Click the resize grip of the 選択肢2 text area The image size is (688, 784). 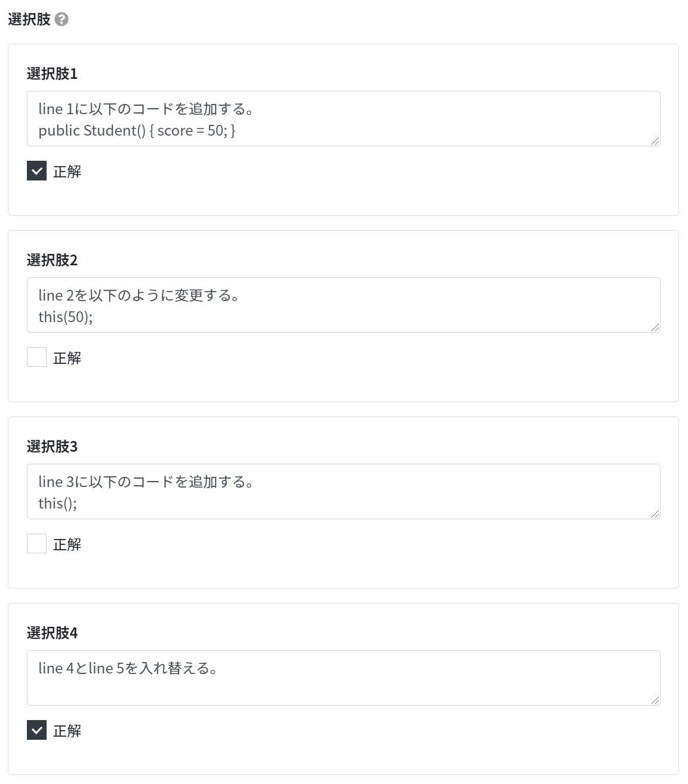point(655,327)
